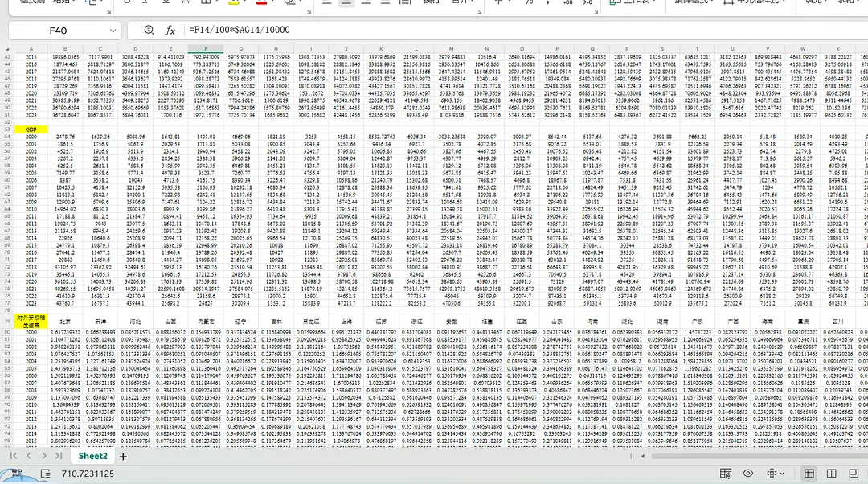868x484 pixels.
Task: Jump to last sheet navigation arrow
Action: 59,456
